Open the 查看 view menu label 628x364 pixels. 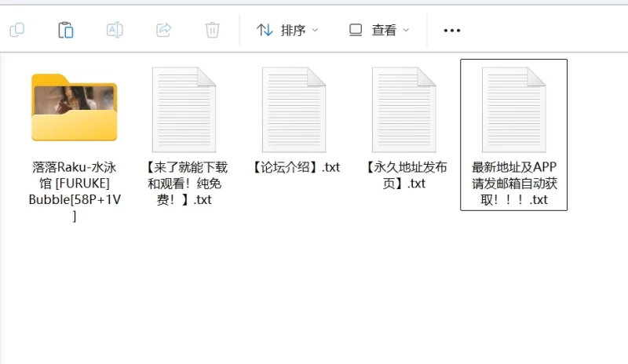point(384,30)
